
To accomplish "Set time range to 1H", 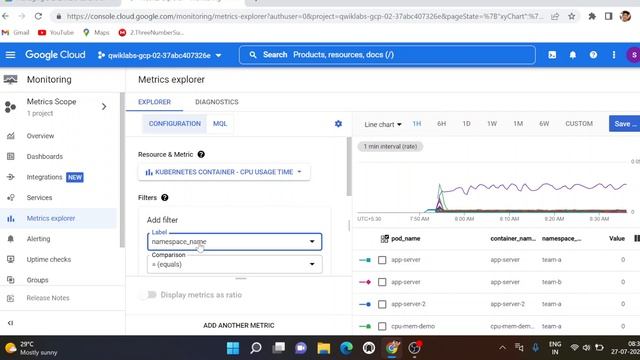I will [416, 124].
